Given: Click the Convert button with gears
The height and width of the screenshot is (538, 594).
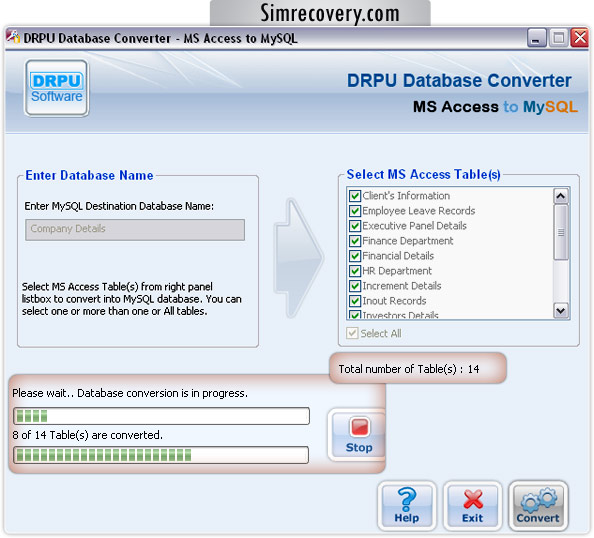Looking at the screenshot, I should 538,506.
